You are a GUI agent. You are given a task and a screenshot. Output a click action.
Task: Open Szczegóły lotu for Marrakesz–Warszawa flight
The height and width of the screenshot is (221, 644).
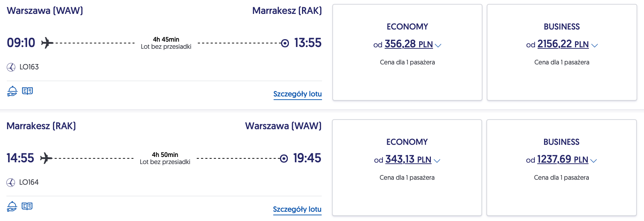297,209
